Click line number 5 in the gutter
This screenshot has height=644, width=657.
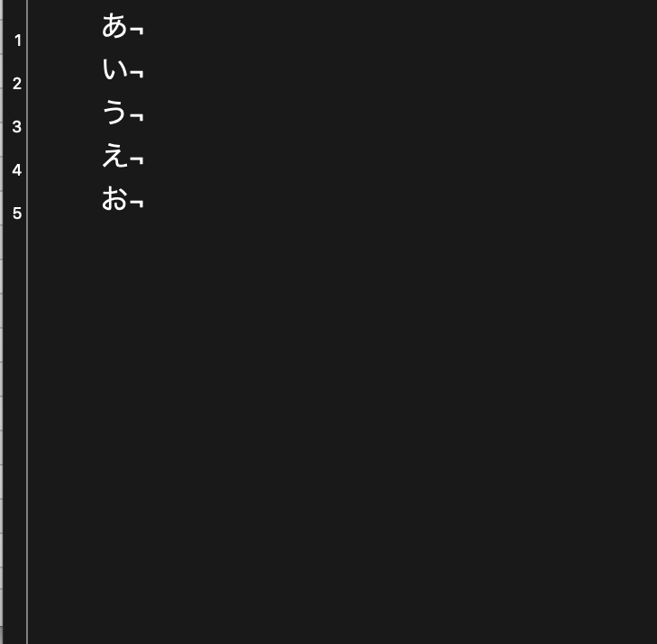(17, 213)
